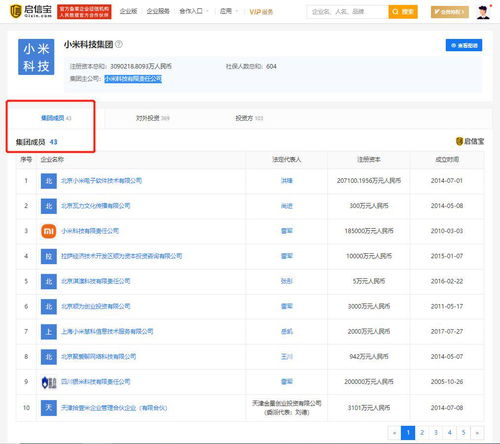Click the search input field for company names

point(347,12)
